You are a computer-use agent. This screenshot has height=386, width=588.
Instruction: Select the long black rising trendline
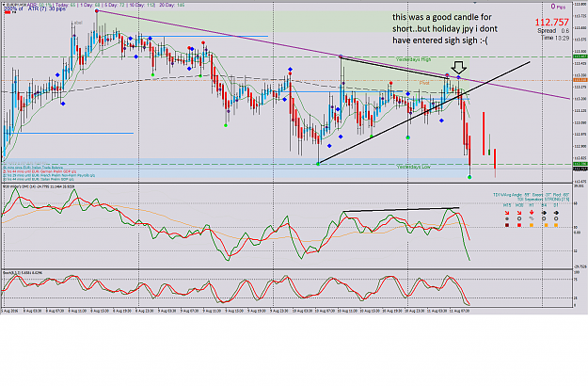pyautogui.click(x=423, y=113)
